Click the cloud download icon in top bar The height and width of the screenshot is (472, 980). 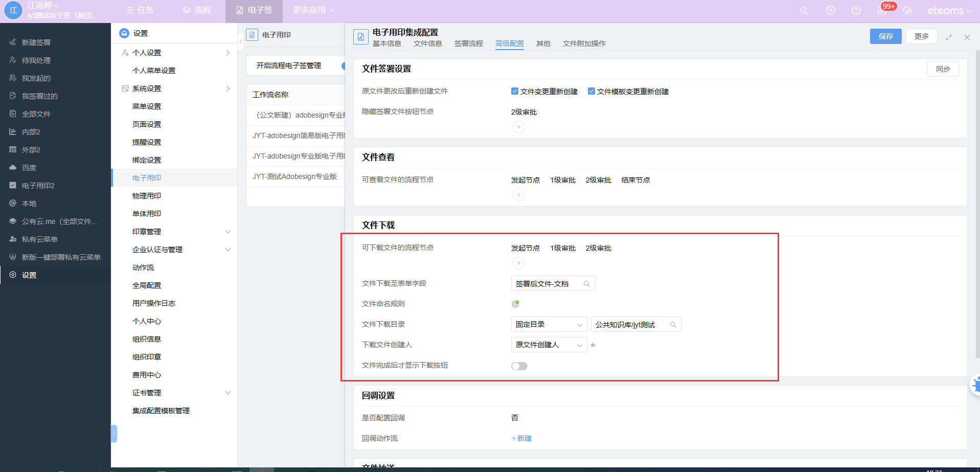(907, 11)
